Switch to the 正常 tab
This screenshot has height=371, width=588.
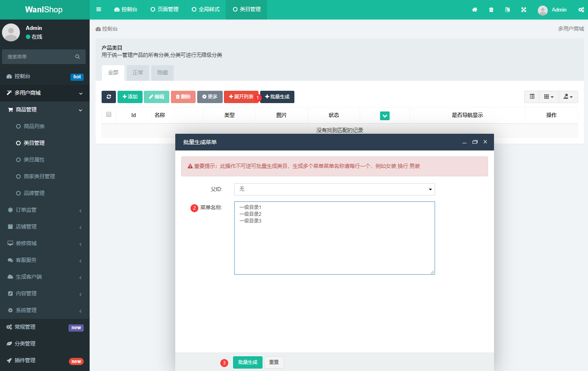(x=138, y=73)
